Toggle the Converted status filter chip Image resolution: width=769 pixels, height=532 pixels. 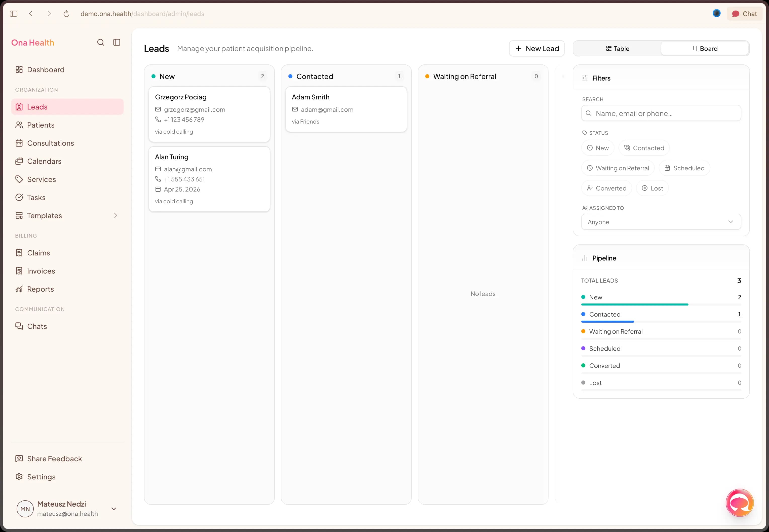(606, 188)
